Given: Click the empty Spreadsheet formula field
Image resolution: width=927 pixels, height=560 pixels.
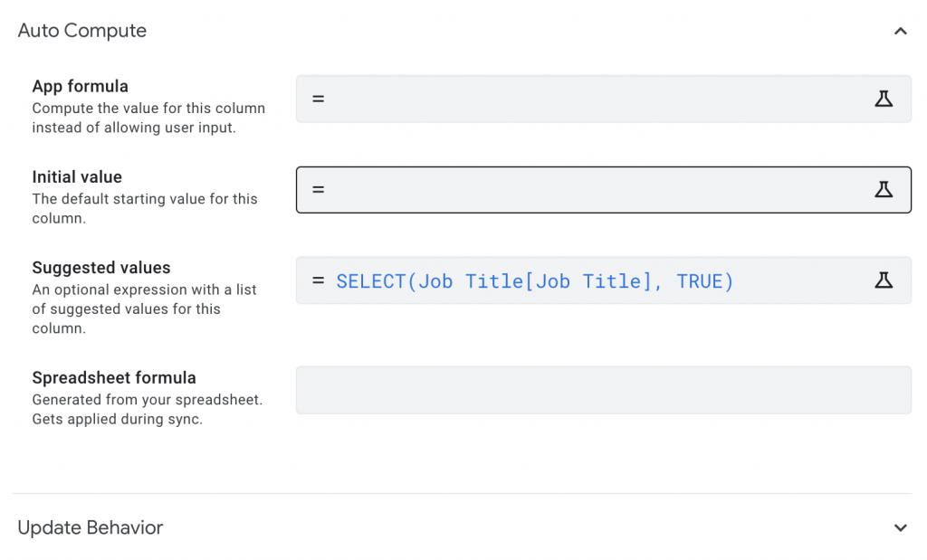Looking at the screenshot, I should (x=603, y=390).
